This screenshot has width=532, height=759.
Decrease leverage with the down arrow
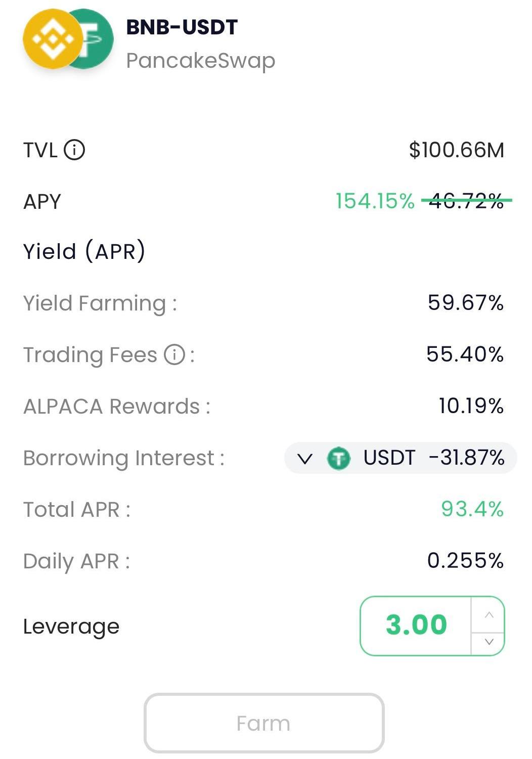tap(489, 642)
